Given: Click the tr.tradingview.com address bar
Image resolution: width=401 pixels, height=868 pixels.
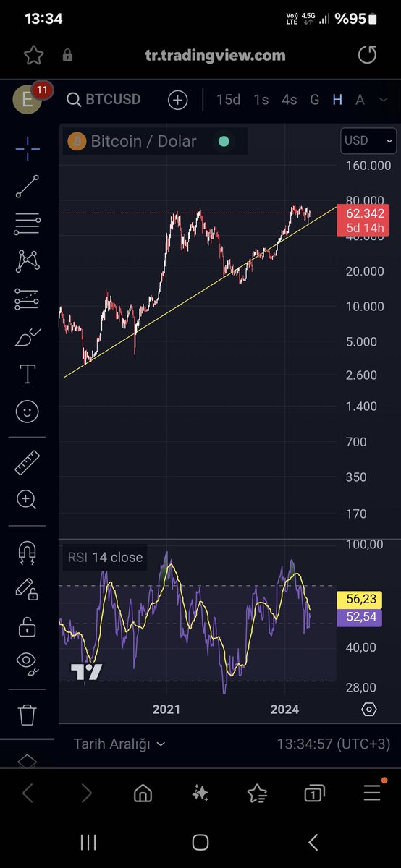Looking at the screenshot, I should [215, 55].
